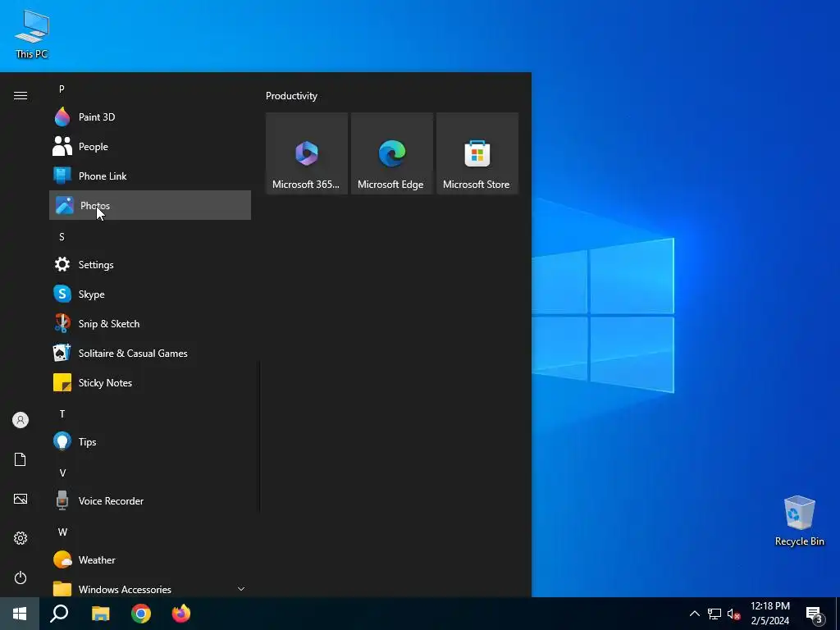Open Sticky Notes

pos(150,382)
